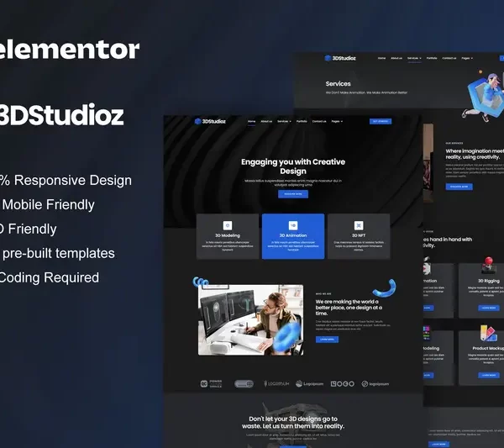Click the 'elementor' wordmark
This screenshot has width=504, height=448.
point(69,50)
